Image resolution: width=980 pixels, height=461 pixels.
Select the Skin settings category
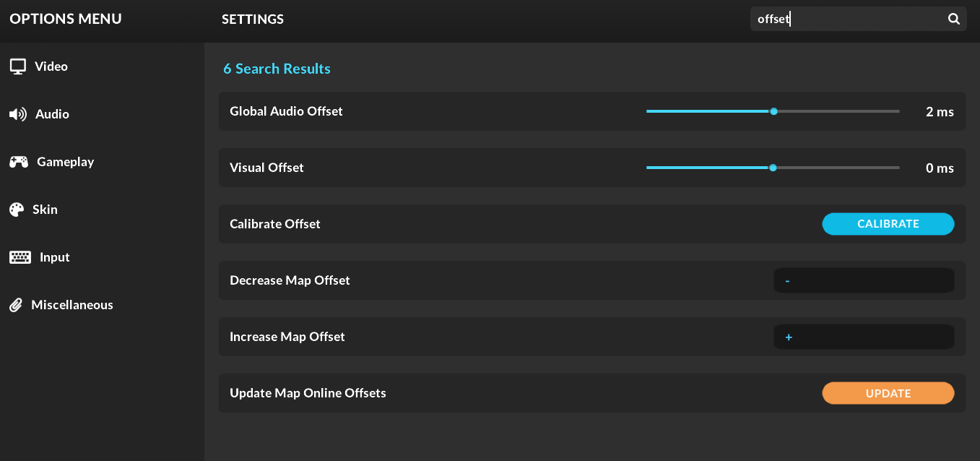(x=45, y=210)
